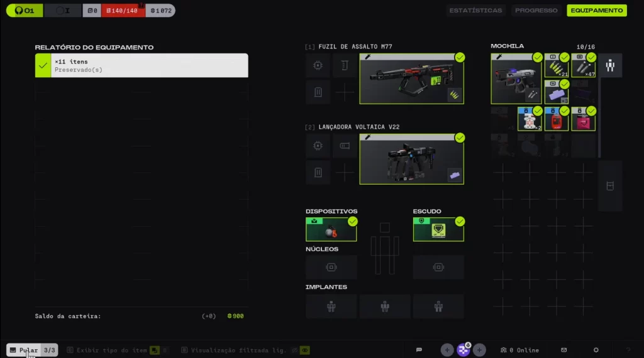644x358 pixels.
Task: Open the container icon below backpack scrollbar
Action: click(x=609, y=186)
